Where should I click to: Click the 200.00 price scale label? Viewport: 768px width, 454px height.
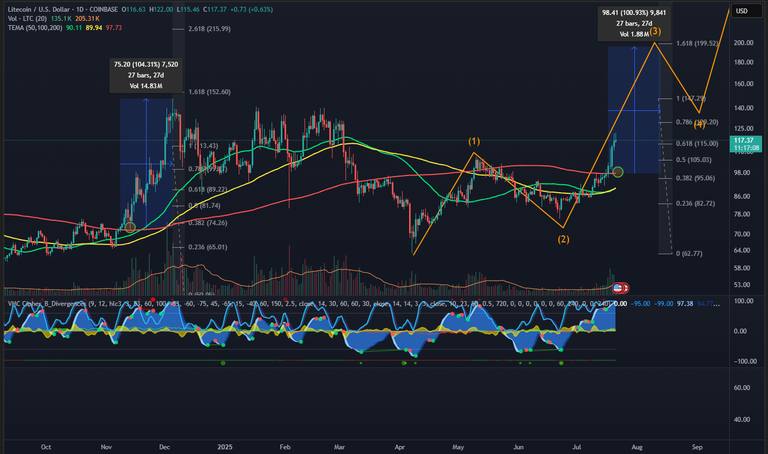[743, 43]
